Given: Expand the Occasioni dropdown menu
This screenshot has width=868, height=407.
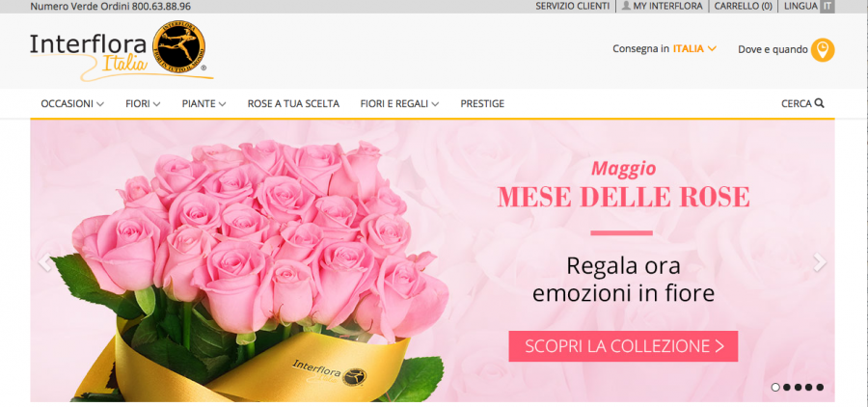Looking at the screenshot, I should [x=72, y=103].
